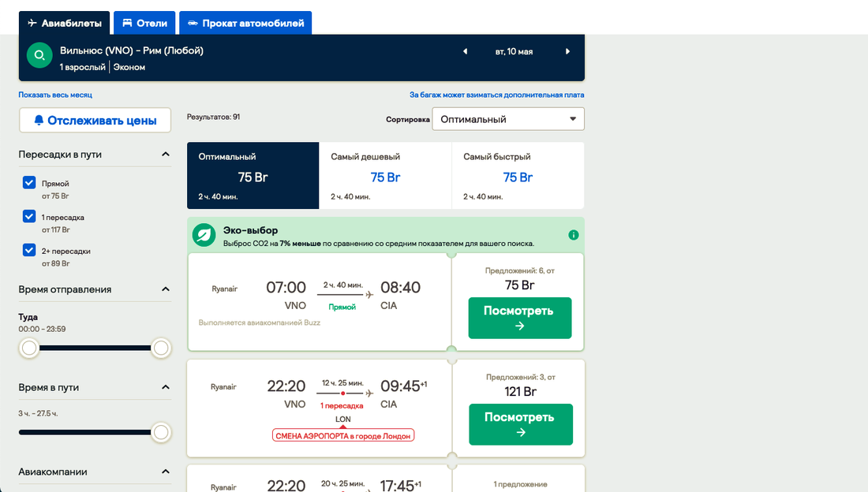Go to previous date with left arrow

coord(465,51)
